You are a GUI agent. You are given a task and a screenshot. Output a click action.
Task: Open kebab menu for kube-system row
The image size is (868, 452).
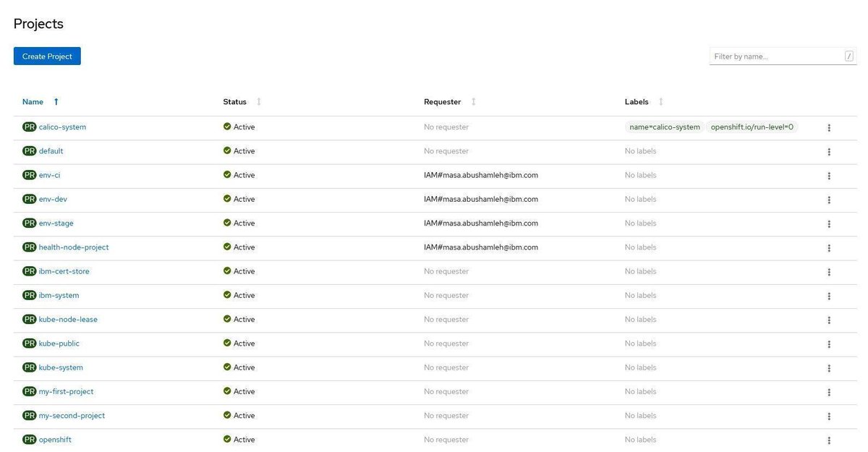click(x=829, y=367)
